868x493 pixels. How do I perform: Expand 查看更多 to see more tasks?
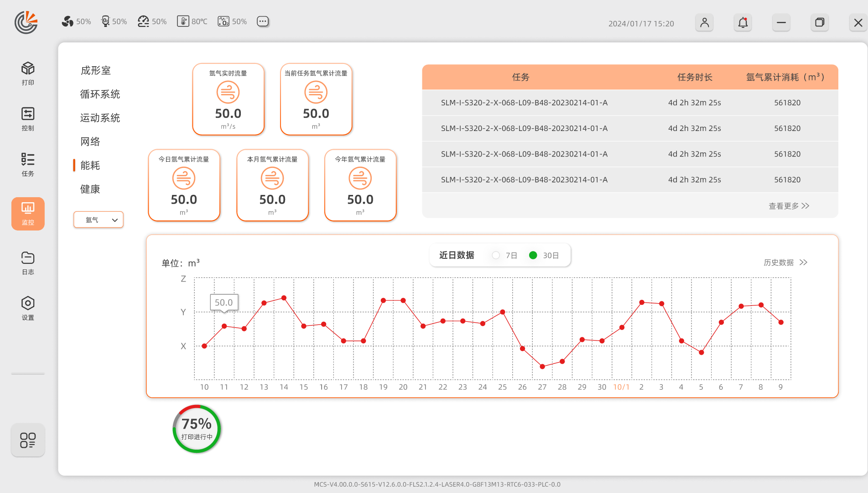789,206
